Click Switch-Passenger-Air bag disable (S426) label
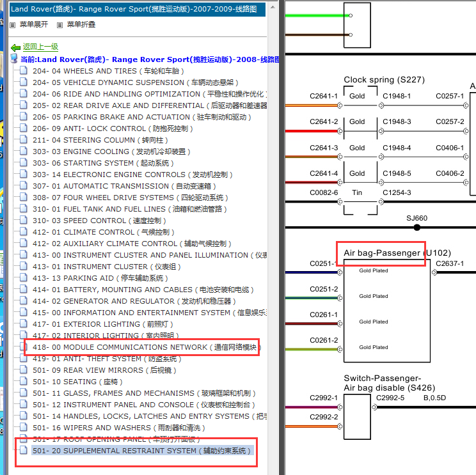The width and height of the screenshot is (476, 475). pyautogui.click(x=390, y=383)
